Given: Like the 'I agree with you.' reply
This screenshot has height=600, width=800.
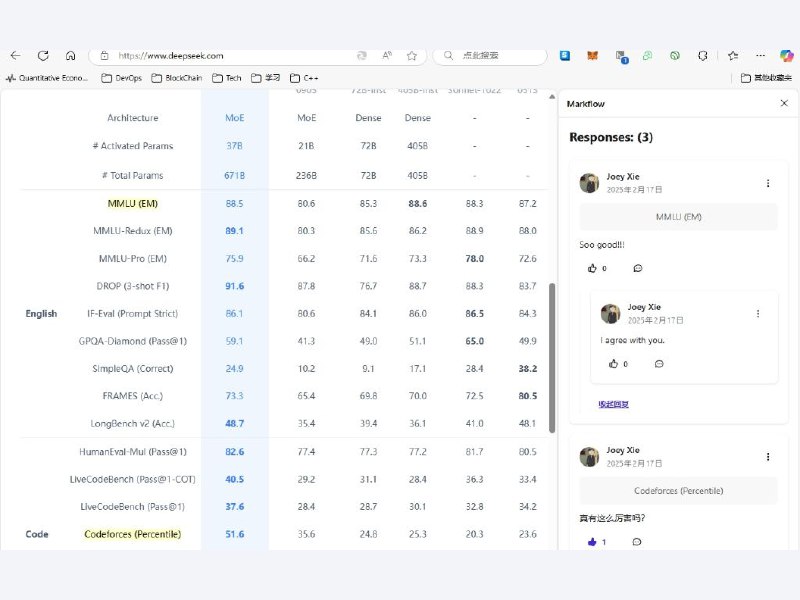Looking at the screenshot, I should click(x=613, y=364).
